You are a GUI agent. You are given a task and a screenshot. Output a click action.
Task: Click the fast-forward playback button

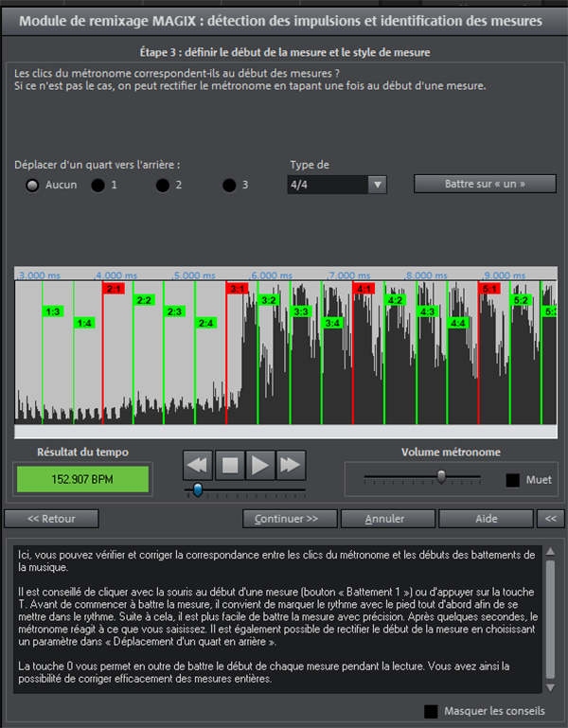point(291,465)
